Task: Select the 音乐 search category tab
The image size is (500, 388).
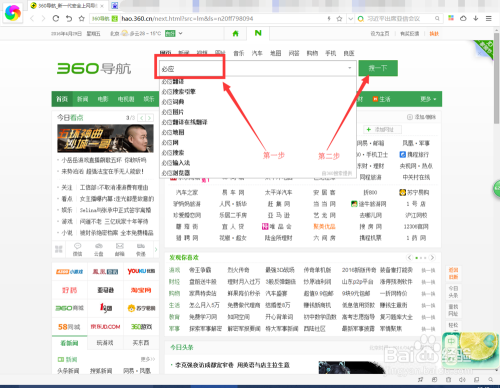Action: click(239, 53)
